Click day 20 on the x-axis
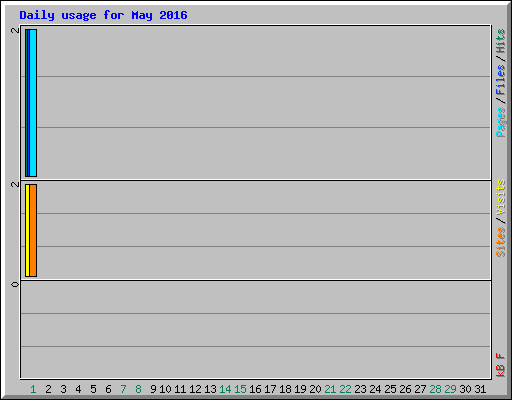Viewport: 512px width, 400px height. pos(315,389)
